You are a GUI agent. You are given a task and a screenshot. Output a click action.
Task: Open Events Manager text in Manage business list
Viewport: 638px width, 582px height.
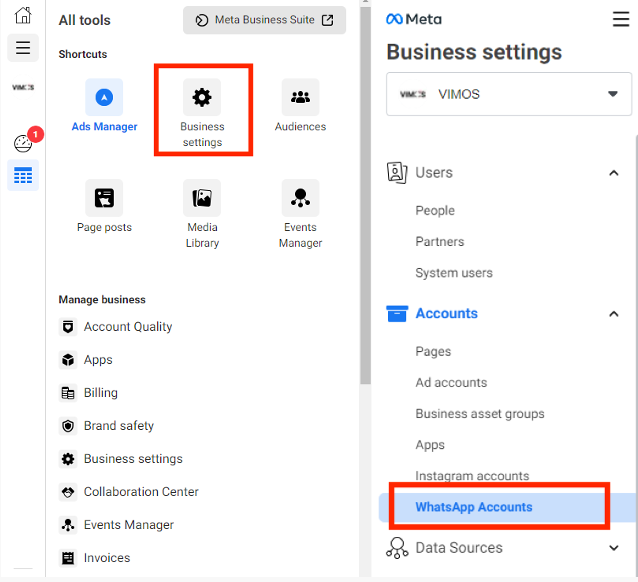click(x=129, y=525)
